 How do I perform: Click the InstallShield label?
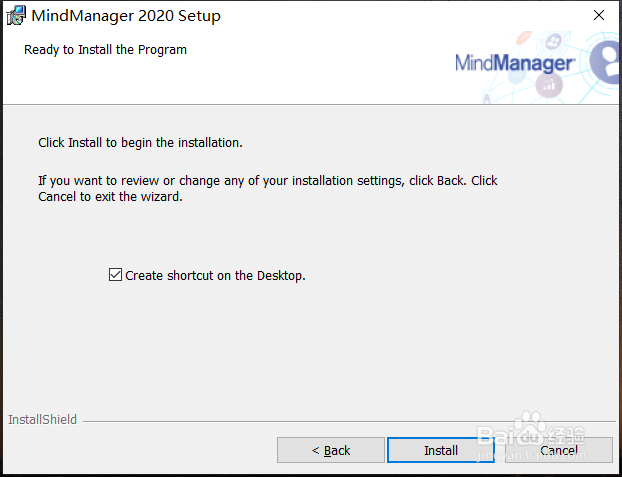pos(42,420)
